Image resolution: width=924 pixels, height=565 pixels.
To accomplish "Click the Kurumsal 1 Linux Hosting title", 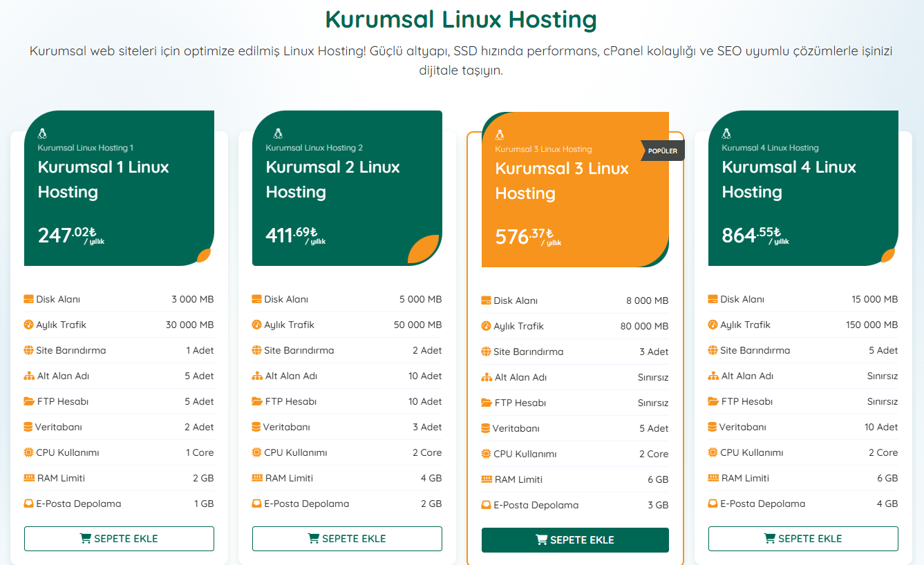I will (104, 180).
